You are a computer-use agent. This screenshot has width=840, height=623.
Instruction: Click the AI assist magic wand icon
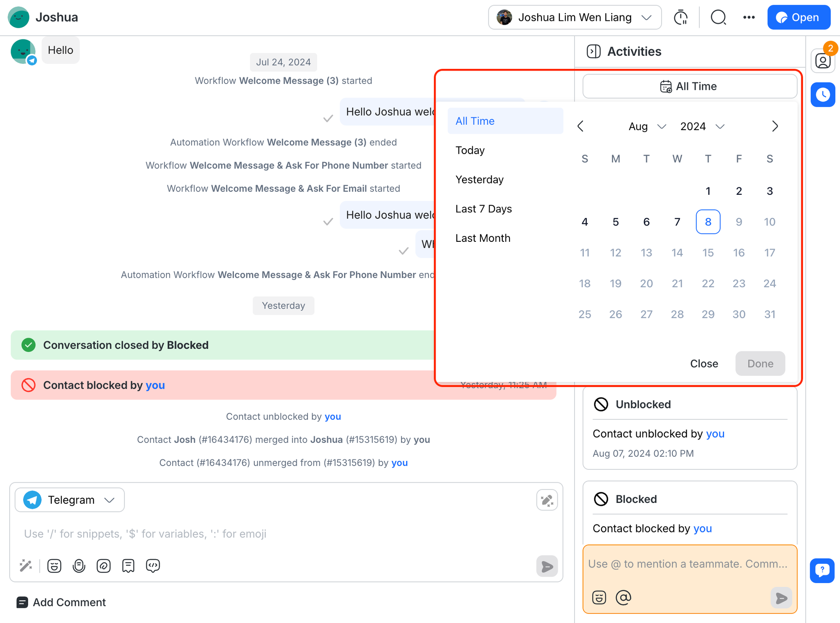(x=26, y=565)
